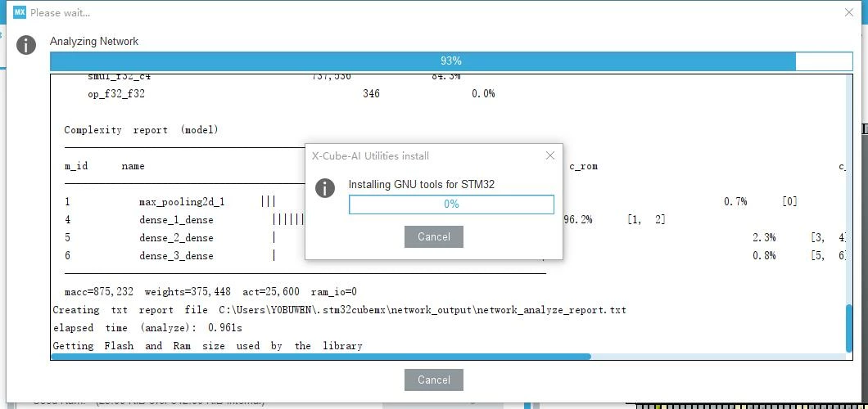Click 'elapsed time (analyze): 0.961s' line
Viewport: 868px width, 409px height.
(147, 328)
